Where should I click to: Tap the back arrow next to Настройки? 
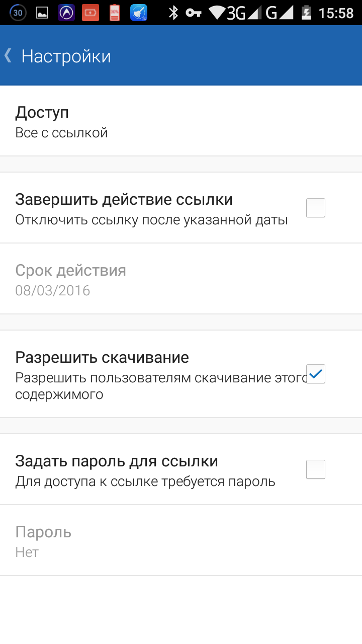click(x=8, y=55)
